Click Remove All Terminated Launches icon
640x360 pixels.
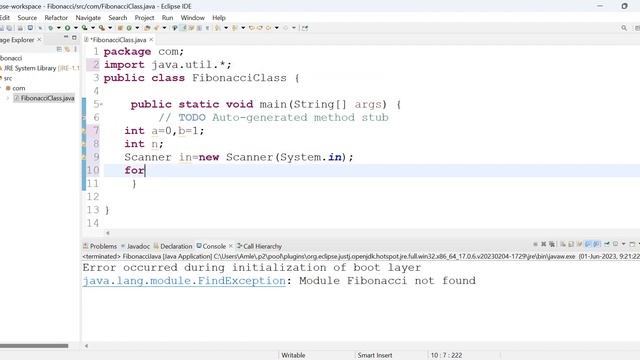[552, 244]
